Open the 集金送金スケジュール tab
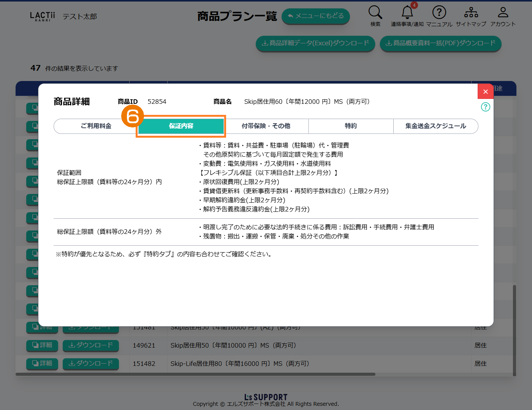The height and width of the screenshot is (410, 532). coord(435,126)
